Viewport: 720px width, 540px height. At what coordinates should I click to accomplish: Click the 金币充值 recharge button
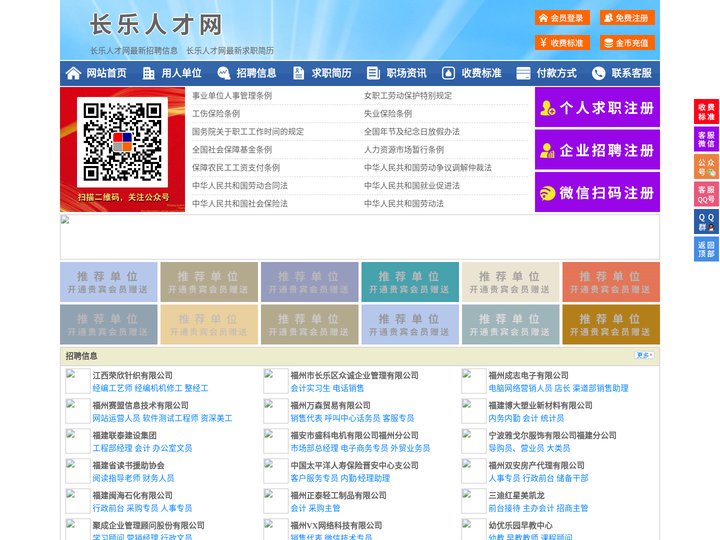(627, 43)
